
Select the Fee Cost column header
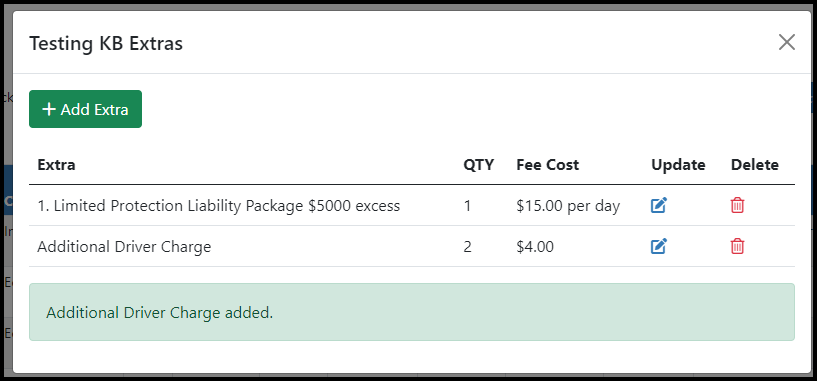(x=548, y=165)
